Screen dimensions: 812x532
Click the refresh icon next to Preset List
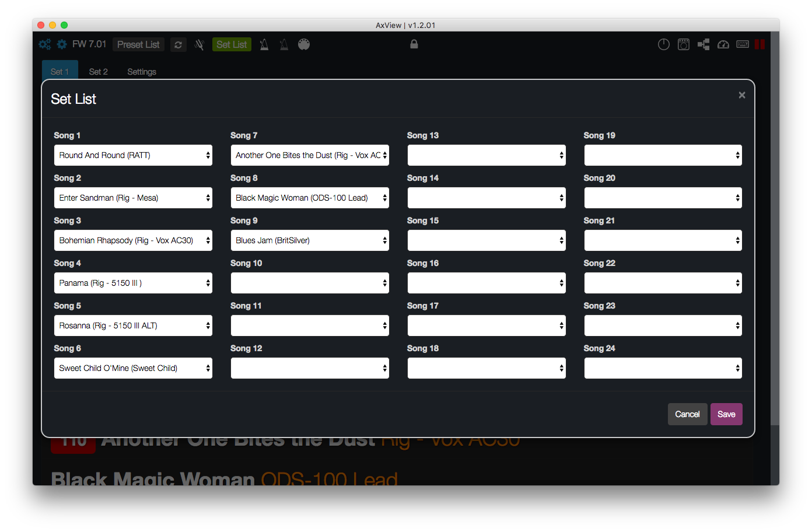point(178,45)
